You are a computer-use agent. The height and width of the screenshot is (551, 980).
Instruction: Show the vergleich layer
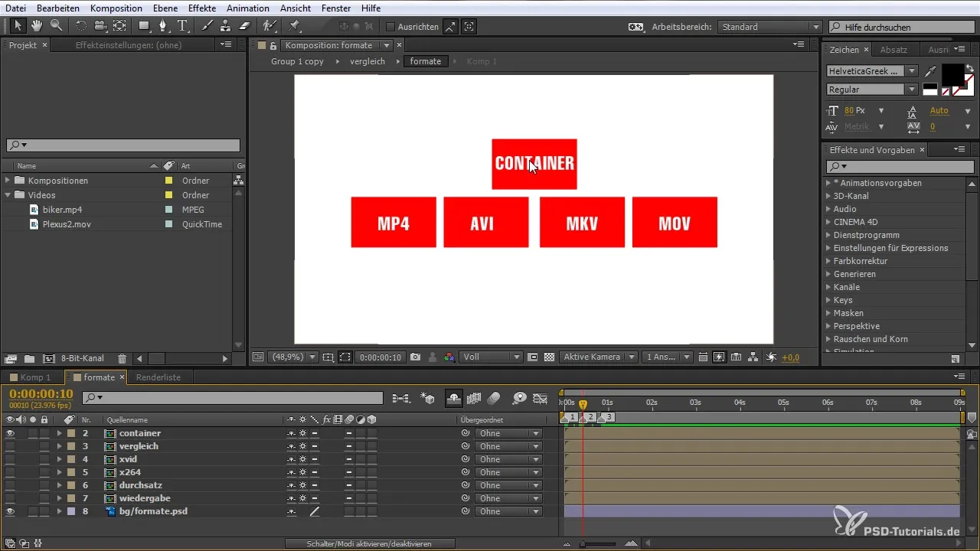tap(10, 446)
